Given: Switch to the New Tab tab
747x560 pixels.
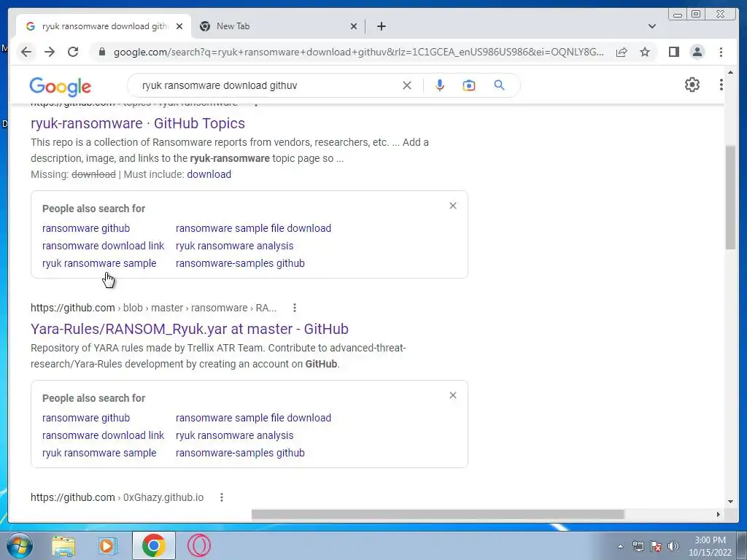Looking at the screenshot, I should click(x=279, y=26).
